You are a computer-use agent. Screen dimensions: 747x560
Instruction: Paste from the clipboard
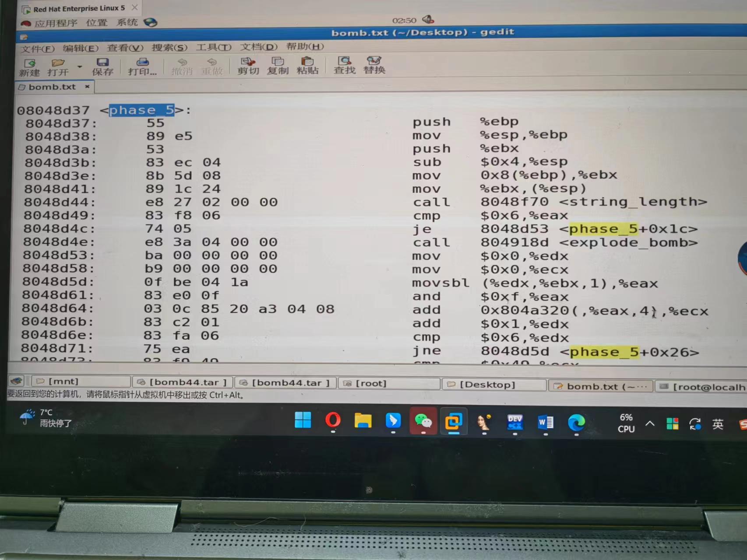(x=307, y=66)
